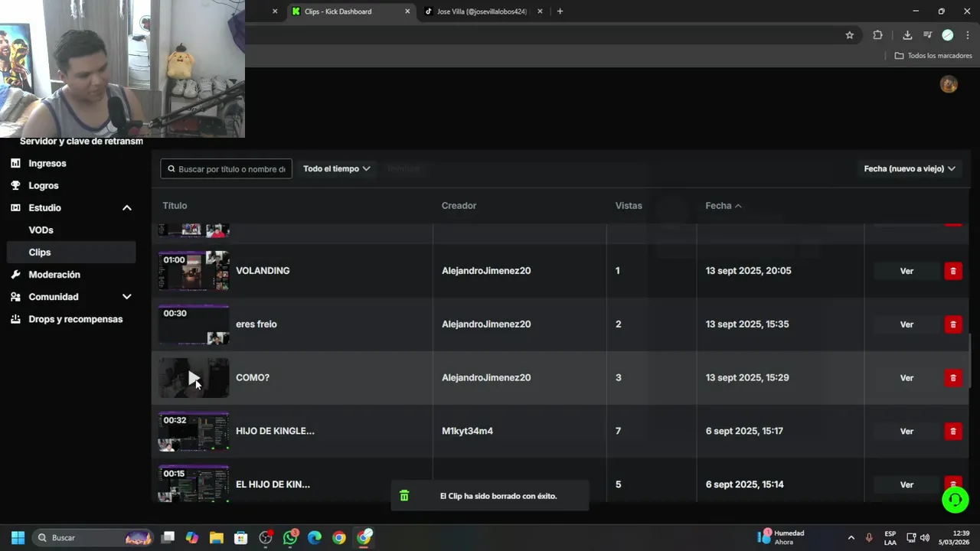Click the clip search input field
The image size is (980, 551).
[x=226, y=168]
